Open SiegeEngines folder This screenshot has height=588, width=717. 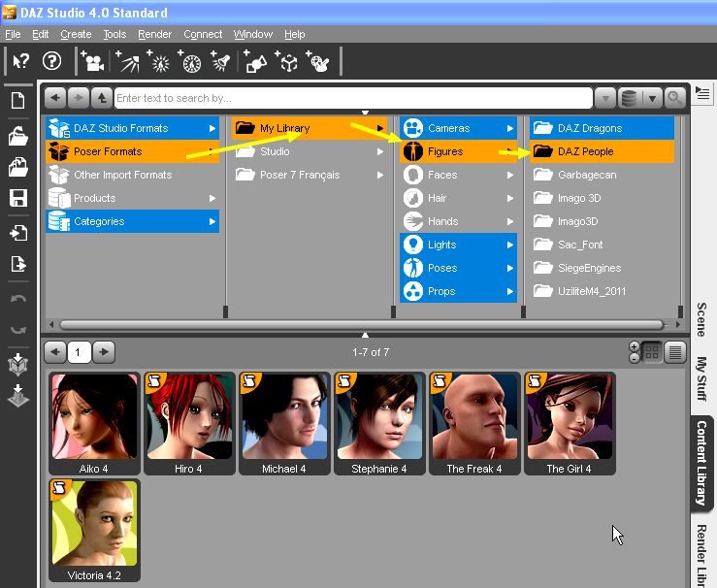coord(602,268)
